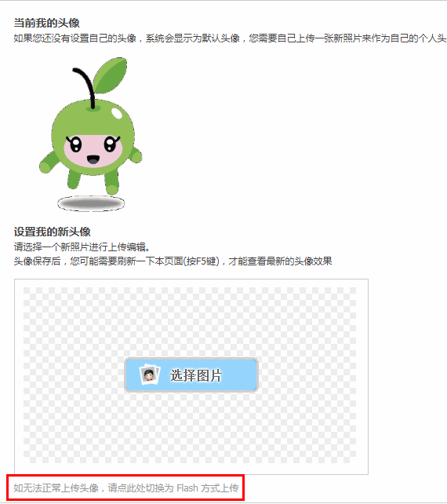447x504 pixels.
Task: Click the leaf on the apple avatar
Action: coord(110,76)
